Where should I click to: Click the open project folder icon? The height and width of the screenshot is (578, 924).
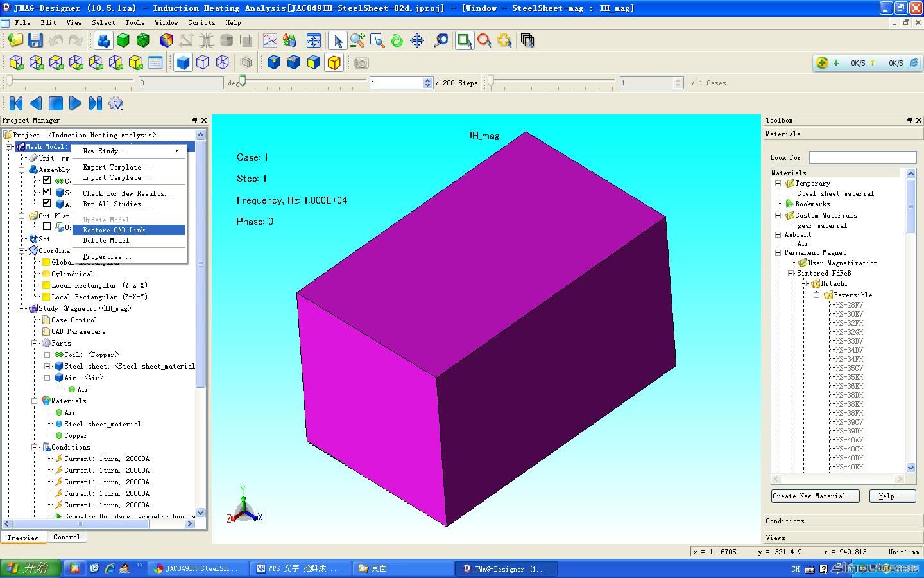[15, 40]
